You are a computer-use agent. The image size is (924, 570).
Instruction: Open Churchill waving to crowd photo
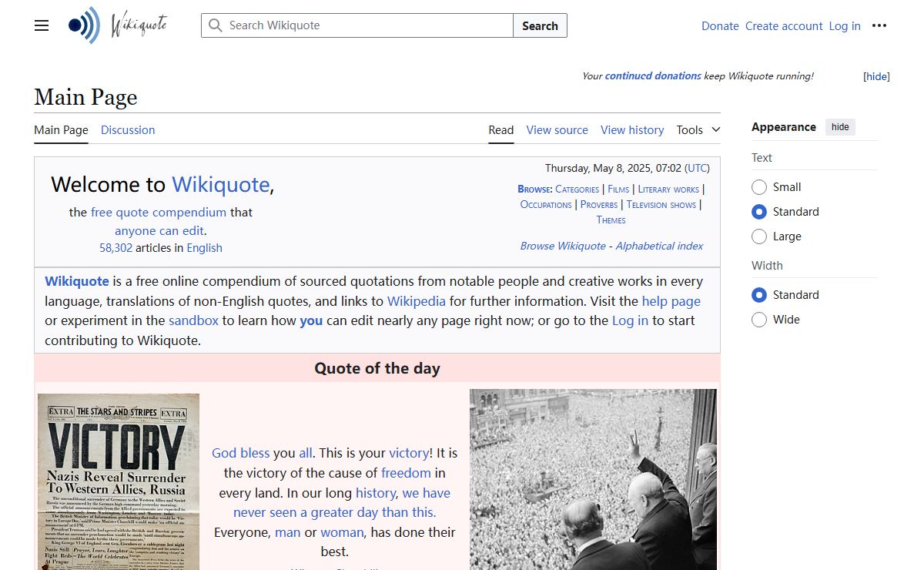click(x=593, y=479)
